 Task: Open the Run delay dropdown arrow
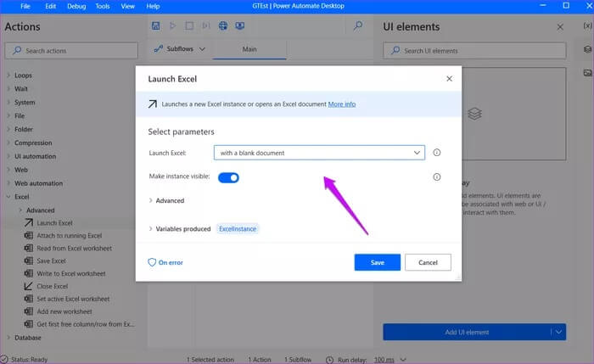(x=403, y=360)
